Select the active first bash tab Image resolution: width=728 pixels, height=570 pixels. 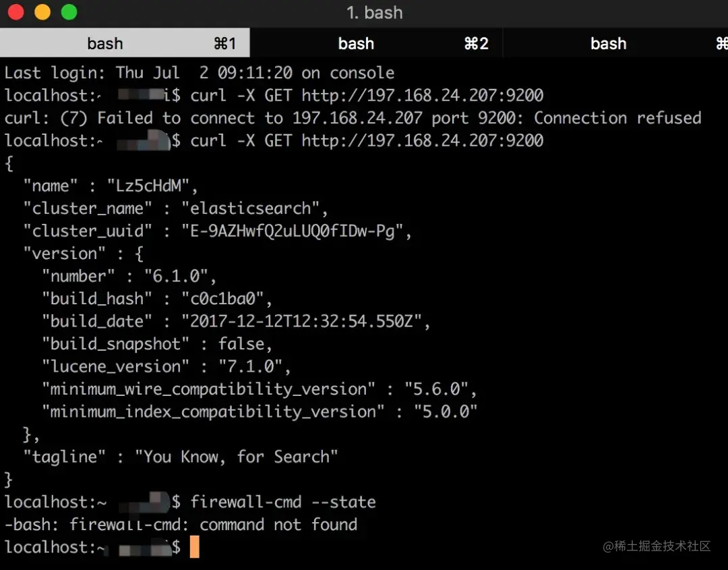pyautogui.click(x=105, y=42)
